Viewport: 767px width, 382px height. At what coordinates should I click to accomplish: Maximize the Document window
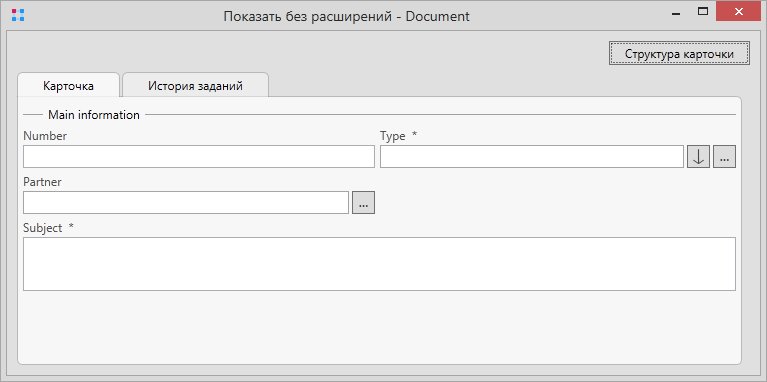pos(703,12)
